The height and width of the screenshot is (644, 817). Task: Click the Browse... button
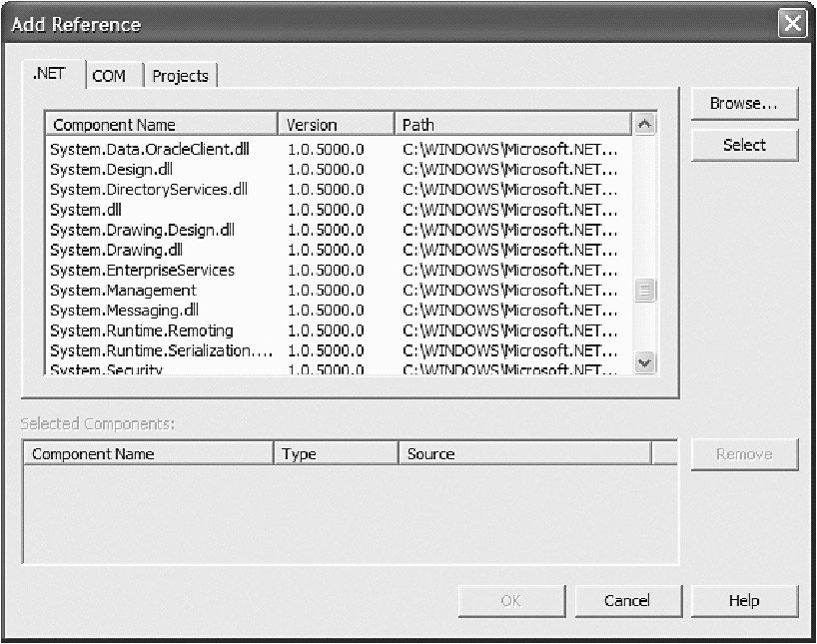744,104
